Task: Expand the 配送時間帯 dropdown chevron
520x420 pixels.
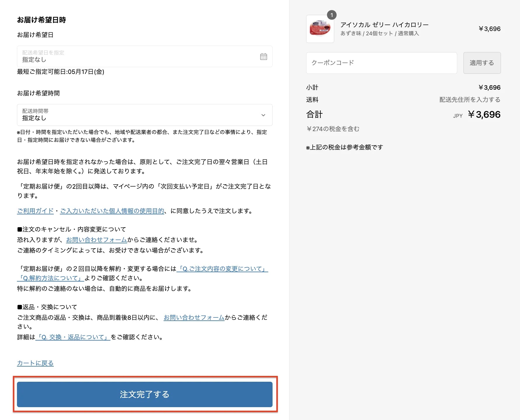Action: [x=263, y=115]
